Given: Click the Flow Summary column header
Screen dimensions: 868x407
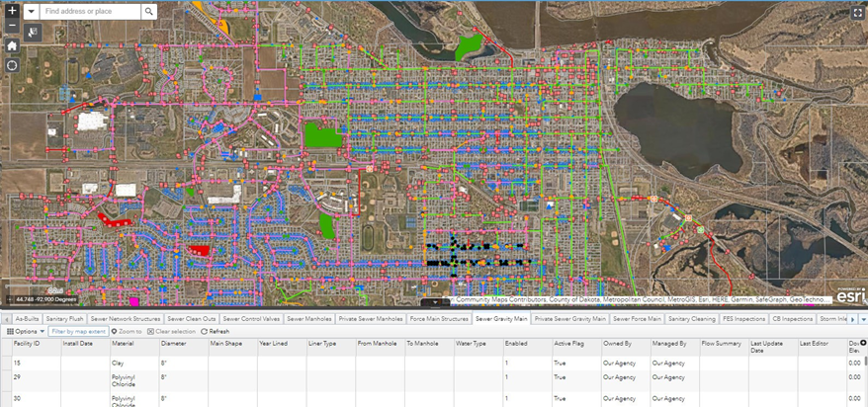Looking at the screenshot, I should [x=724, y=347].
